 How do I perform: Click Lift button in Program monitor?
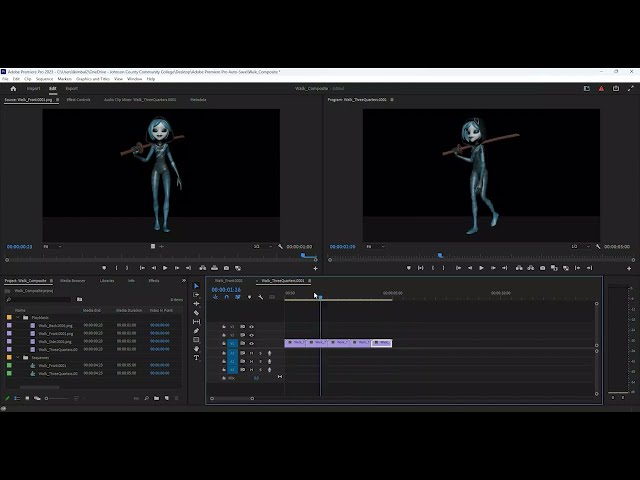[x=519, y=268]
